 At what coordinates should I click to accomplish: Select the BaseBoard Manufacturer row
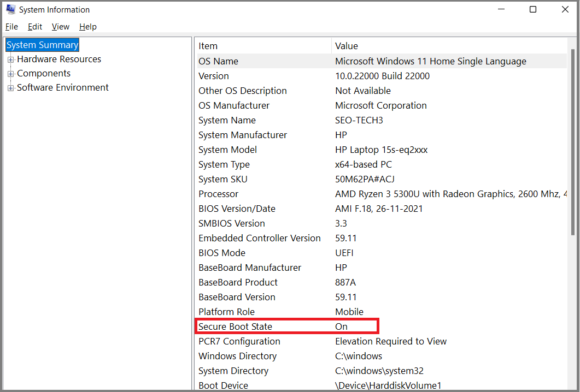381,268
